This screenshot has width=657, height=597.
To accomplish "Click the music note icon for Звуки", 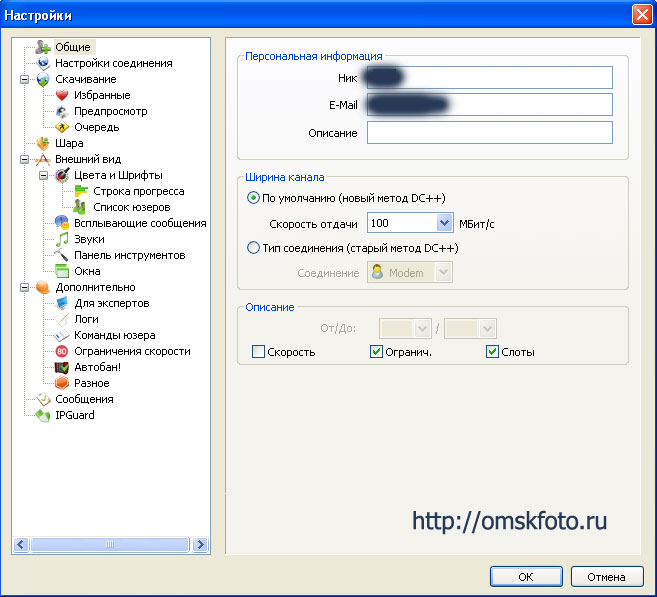I will click(62, 239).
